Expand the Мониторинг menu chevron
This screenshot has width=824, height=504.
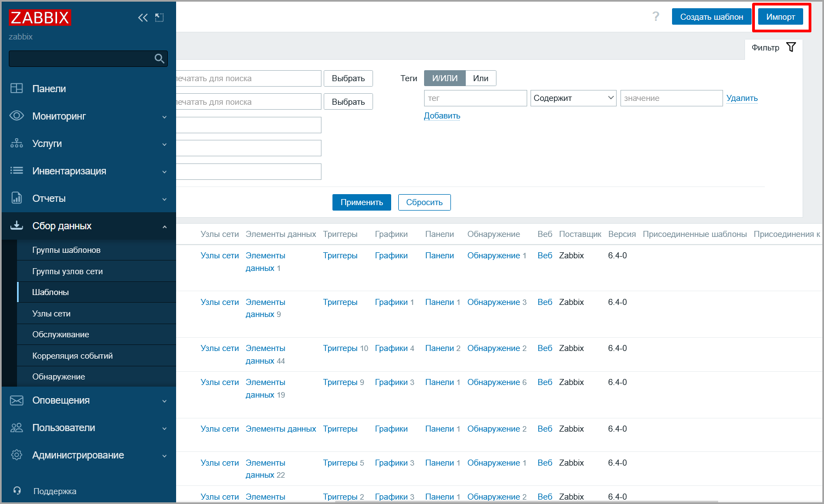(165, 117)
